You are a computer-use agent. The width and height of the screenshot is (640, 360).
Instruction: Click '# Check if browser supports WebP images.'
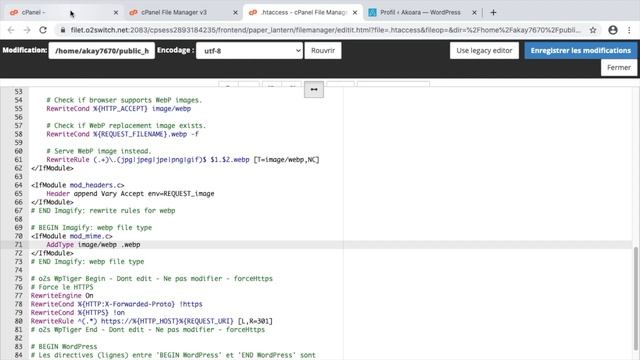click(x=124, y=100)
